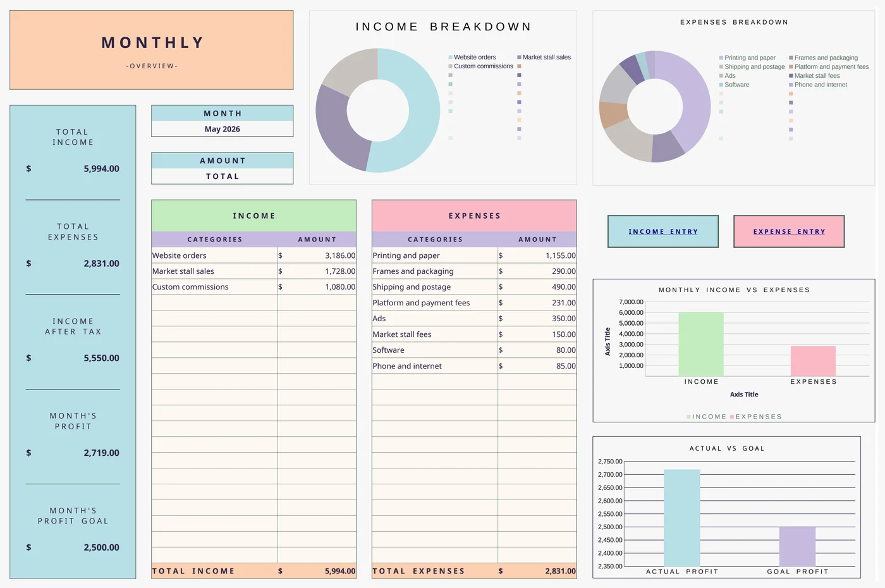
Task: Select the May 2026 month cell
Action: coord(223,129)
